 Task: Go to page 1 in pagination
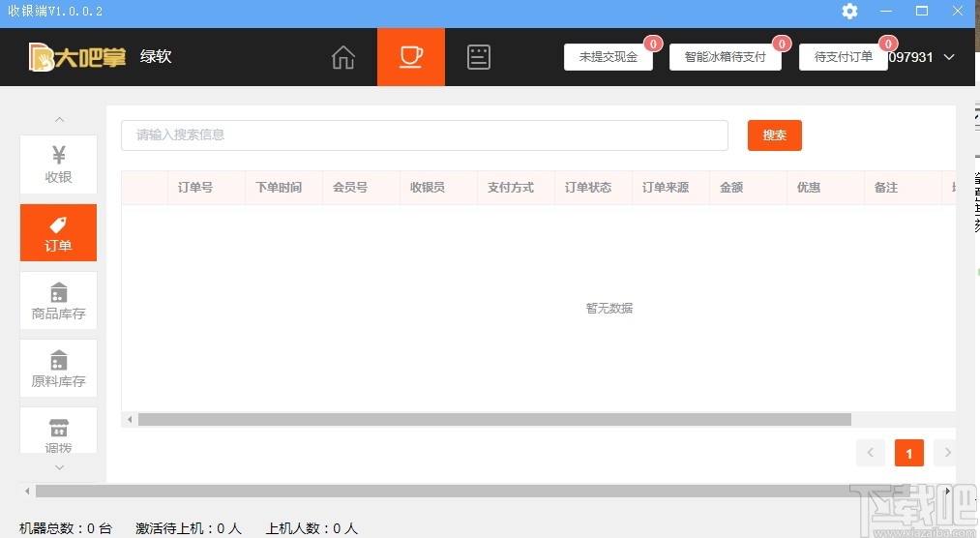(908, 453)
